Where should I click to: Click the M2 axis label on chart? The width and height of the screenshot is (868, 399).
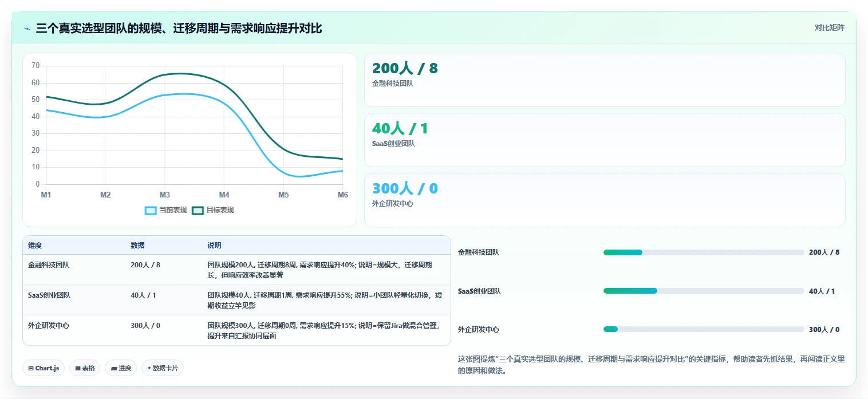pyautogui.click(x=105, y=195)
